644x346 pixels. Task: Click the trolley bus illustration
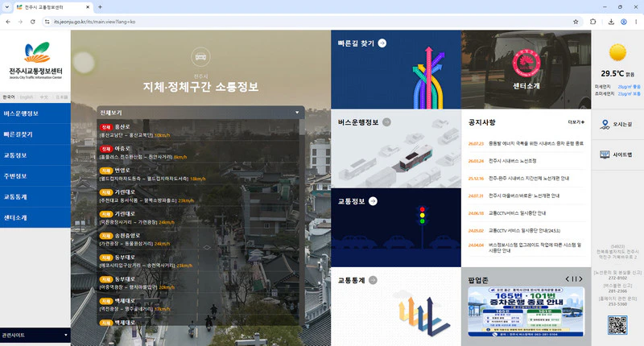415,158
